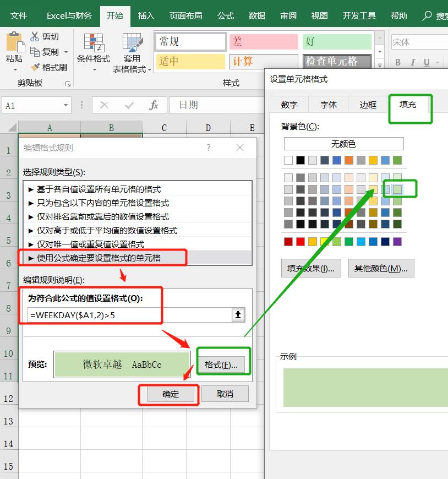Open the Name Box dropdown arrow
The height and width of the screenshot is (479, 448).
[x=67, y=105]
